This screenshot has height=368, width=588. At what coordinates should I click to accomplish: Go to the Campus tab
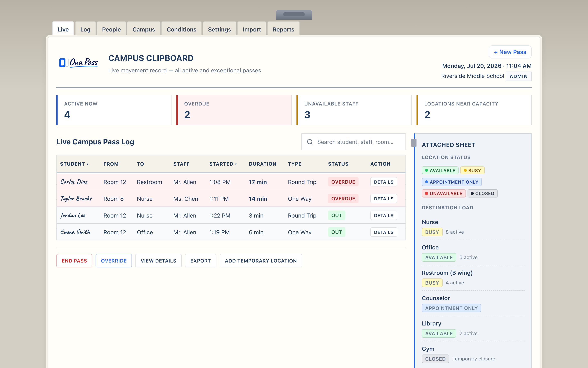pyautogui.click(x=144, y=29)
